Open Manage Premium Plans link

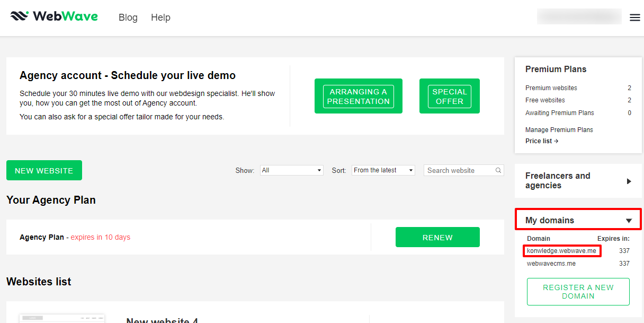[559, 129]
